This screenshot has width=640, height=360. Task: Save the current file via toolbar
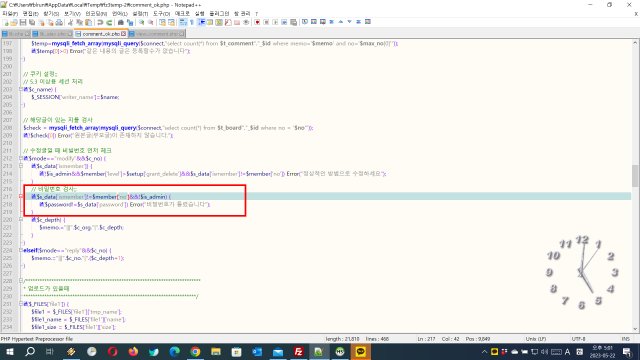pyautogui.click(x=23, y=22)
